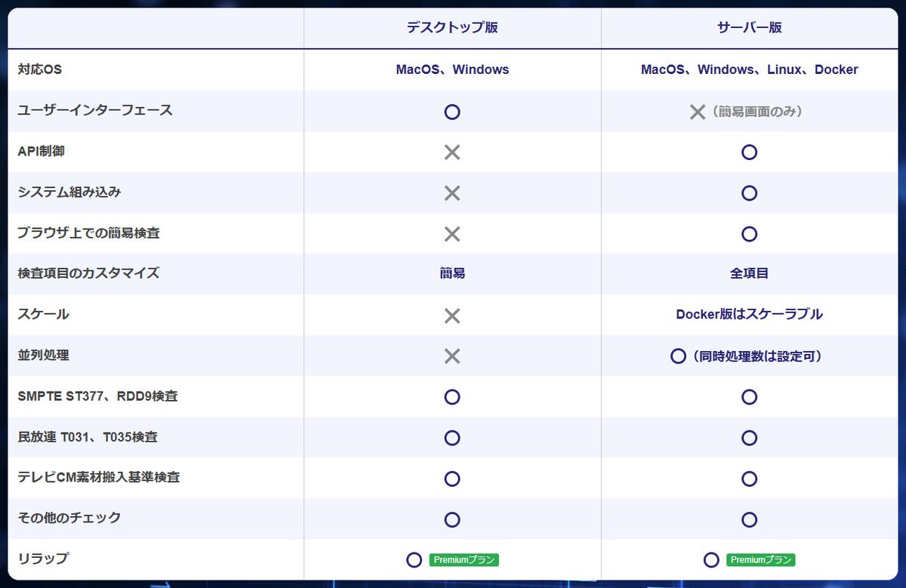
Task: Click the circle for server テレビCM素材搬入基準検査
Action: pos(749,479)
